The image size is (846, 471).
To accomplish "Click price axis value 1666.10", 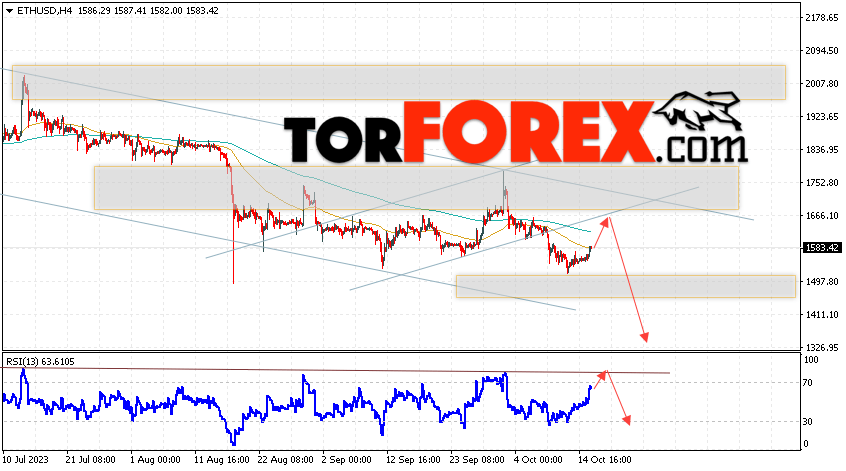I will pyautogui.click(x=822, y=216).
